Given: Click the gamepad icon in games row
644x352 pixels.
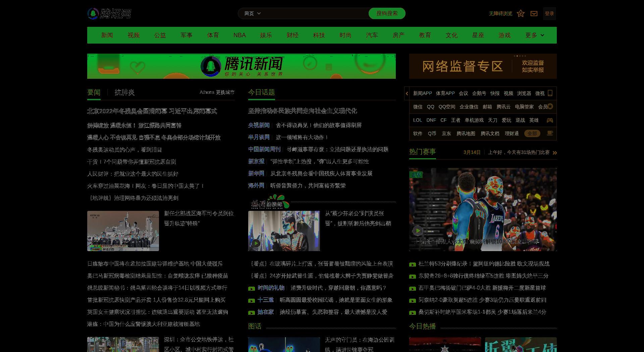Looking at the screenshot, I should click(550, 120).
